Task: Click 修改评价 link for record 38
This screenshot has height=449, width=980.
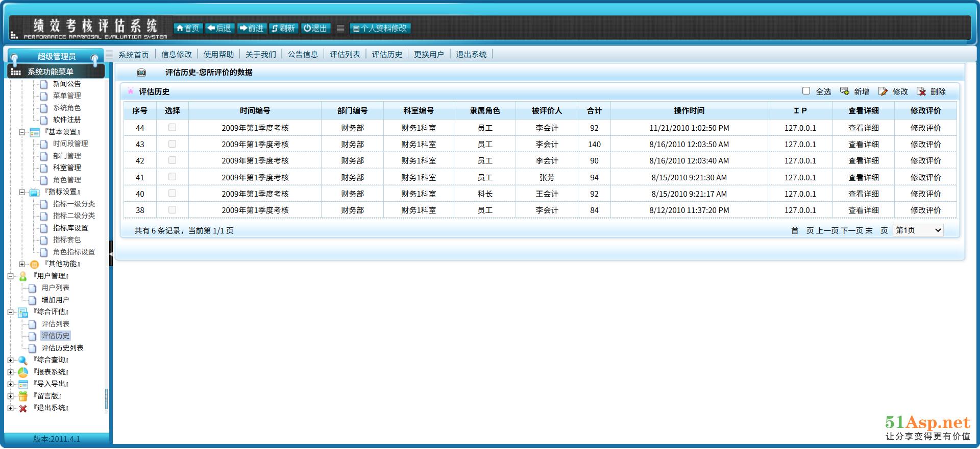Action: (925, 210)
